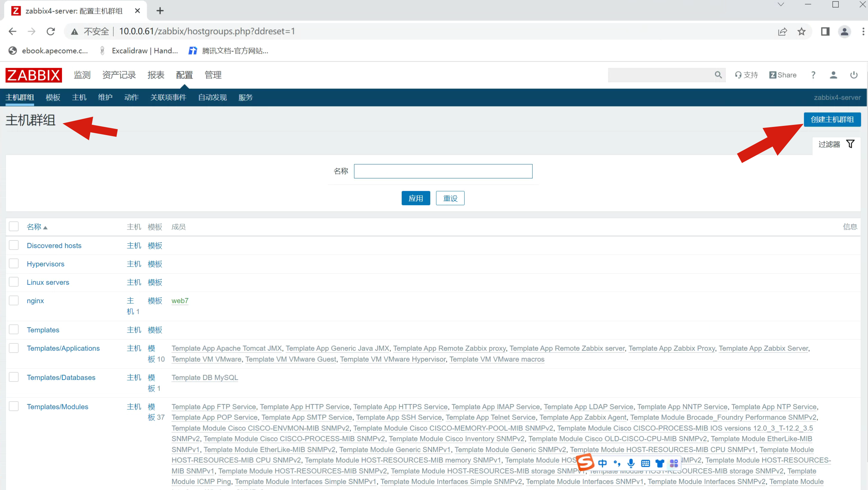Screen dimensions: 868x490
Task: Open the Chrome tab search chevron
Action: click(x=781, y=5)
